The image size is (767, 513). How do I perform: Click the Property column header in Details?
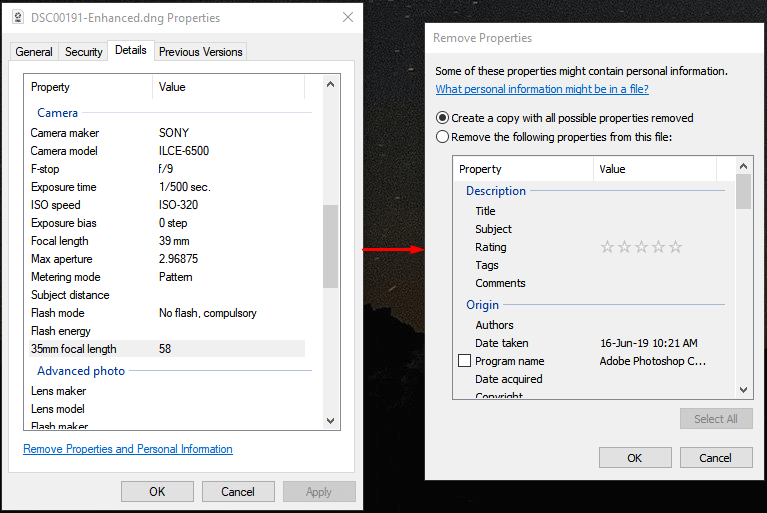[x=88, y=87]
